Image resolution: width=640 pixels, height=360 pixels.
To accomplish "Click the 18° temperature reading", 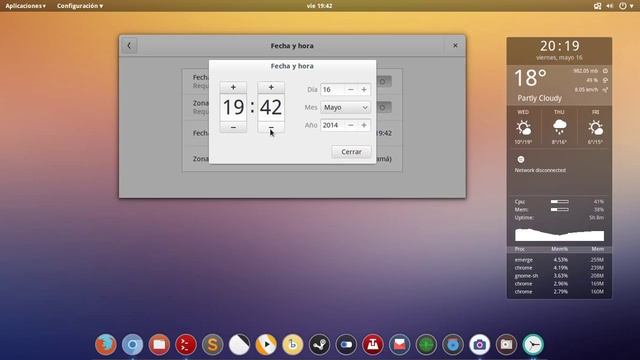I will click(530, 78).
